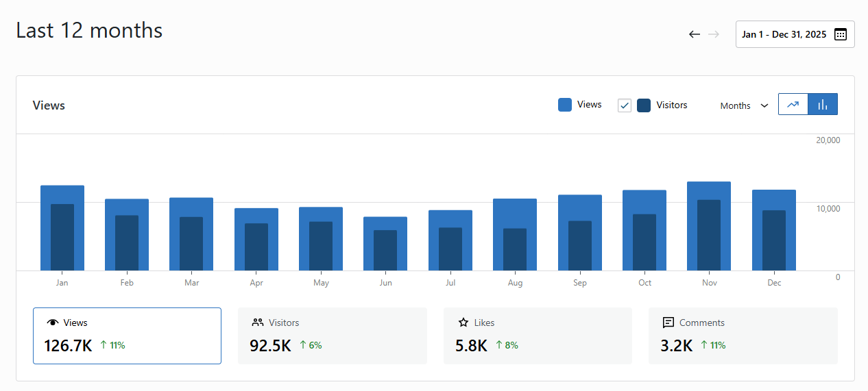Click the dark blue Visitors legend swatch
868x391 pixels.
point(644,105)
